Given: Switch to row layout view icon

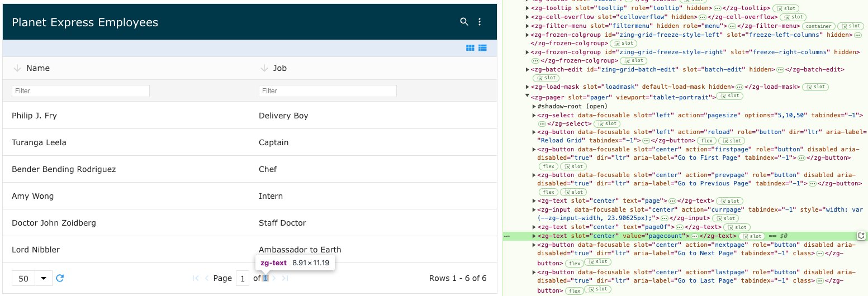Looking at the screenshot, I should [x=482, y=48].
